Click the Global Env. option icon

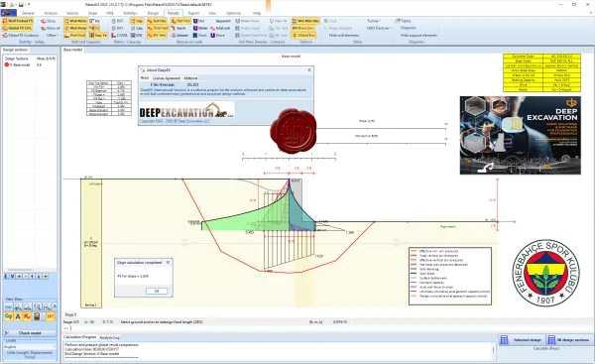coord(295,36)
